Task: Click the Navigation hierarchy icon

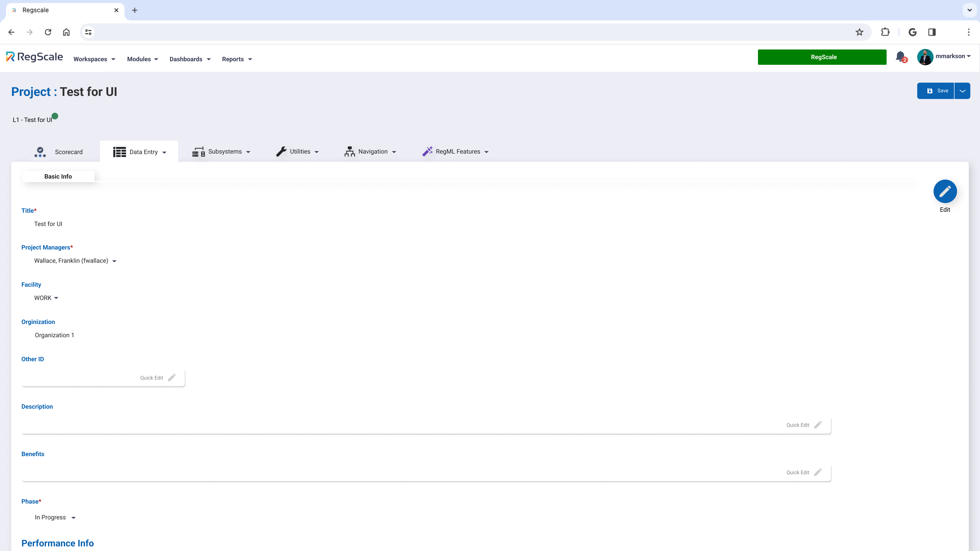Action: (x=350, y=151)
